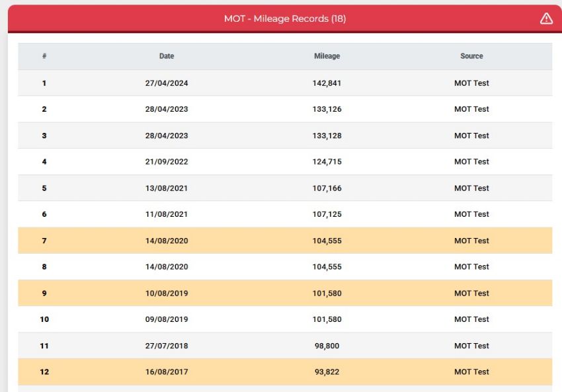The image size is (562, 392).
Task: Click the 11/08/2021 date cell
Action: coord(167,214)
